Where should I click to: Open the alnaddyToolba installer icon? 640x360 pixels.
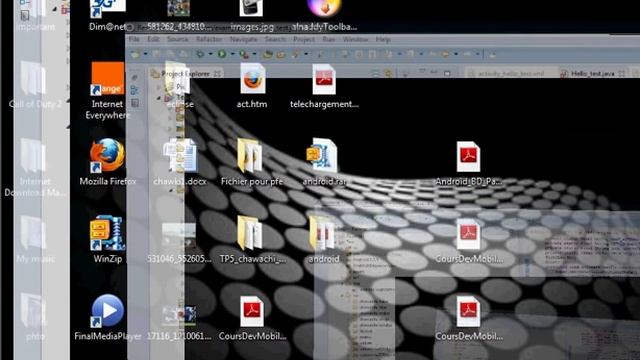(324, 15)
